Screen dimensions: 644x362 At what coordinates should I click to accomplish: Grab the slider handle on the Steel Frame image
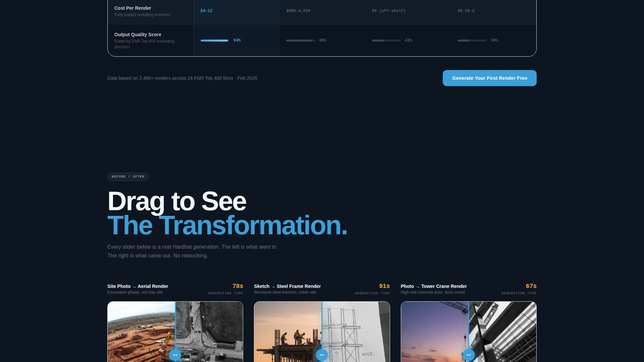pos(322,355)
